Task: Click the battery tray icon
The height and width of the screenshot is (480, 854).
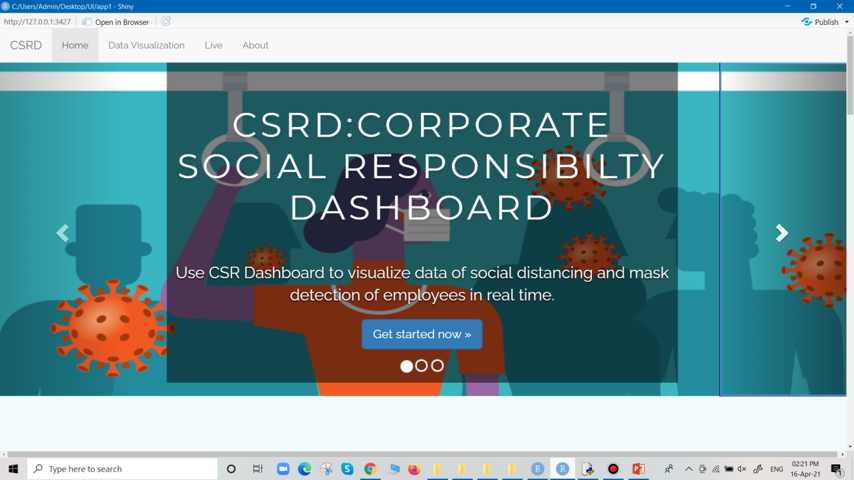Action: pyautogui.click(x=729, y=469)
